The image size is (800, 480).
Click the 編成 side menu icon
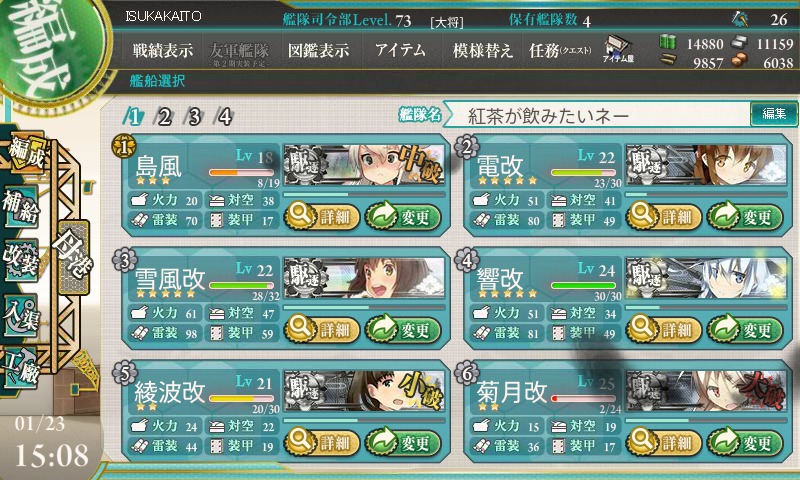(x=24, y=153)
